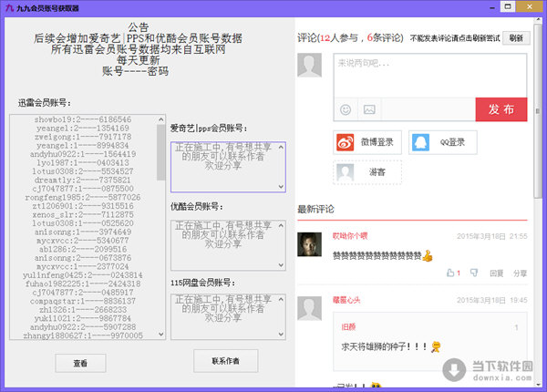Click up arrow in 爱奇艺 pps account box
Image resolution: width=547 pixels, height=392 pixels.
(x=281, y=147)
